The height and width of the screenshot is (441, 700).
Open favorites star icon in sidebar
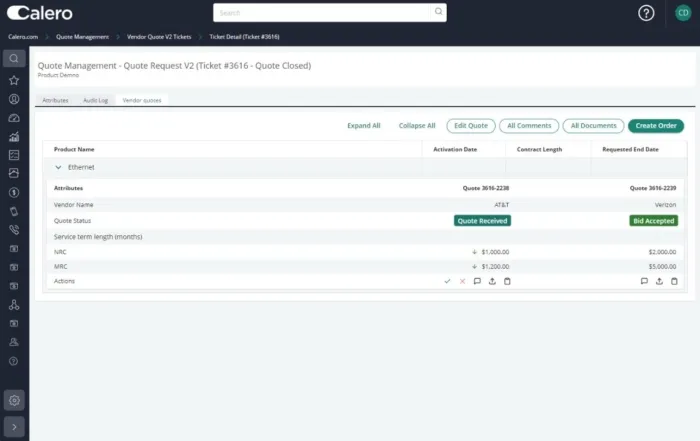14,80
